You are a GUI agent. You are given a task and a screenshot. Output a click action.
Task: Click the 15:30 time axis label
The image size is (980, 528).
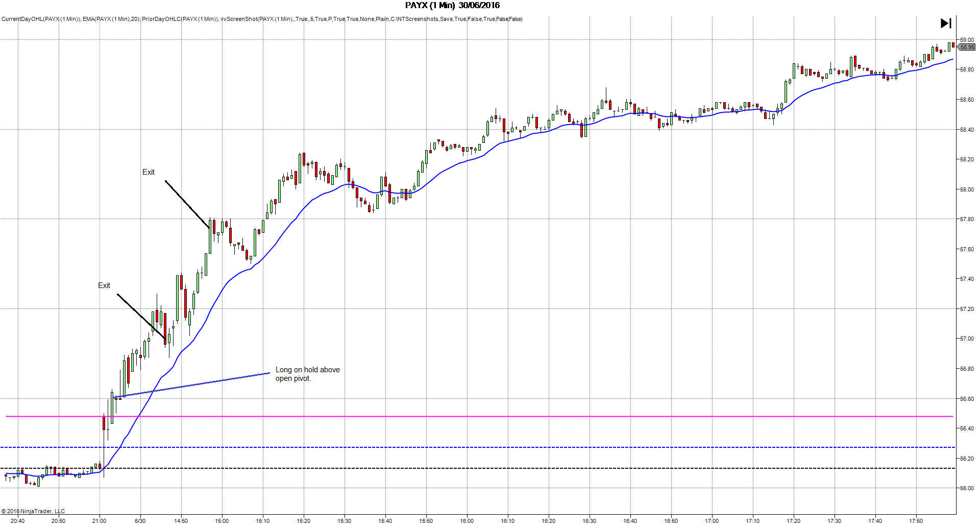pyautogui.click(x=344, y=521)
